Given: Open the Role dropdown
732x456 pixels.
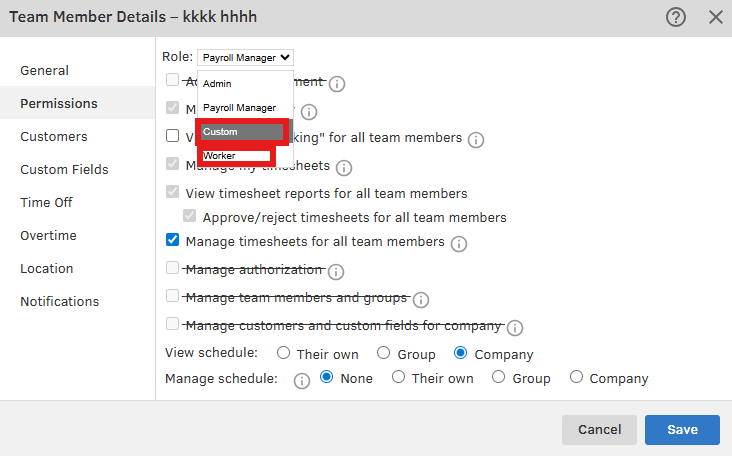Looking at the screenshot, I should (x=245, y=58).
